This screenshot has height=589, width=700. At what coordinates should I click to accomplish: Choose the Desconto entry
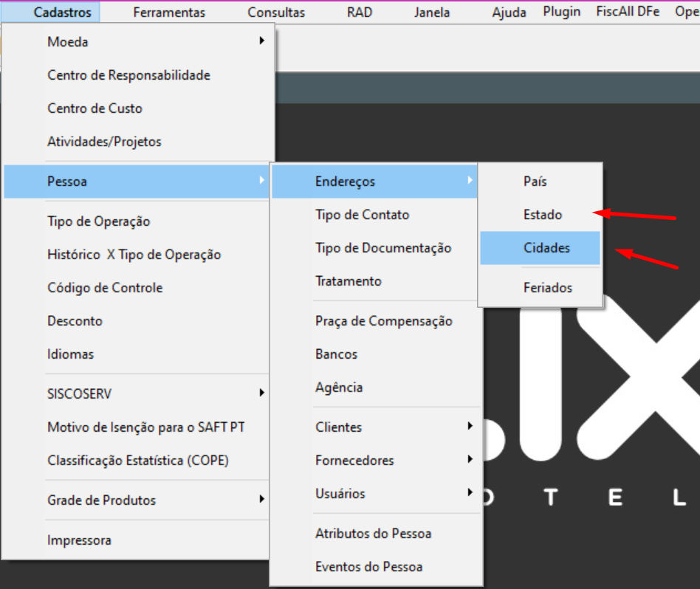tap(137, 321)
